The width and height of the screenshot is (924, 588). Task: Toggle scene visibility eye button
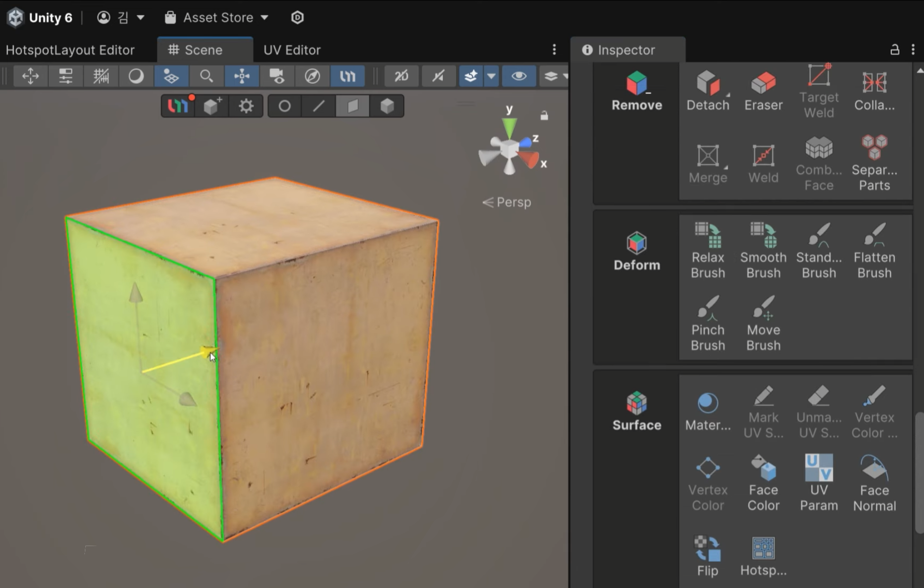(x=519, y=76)
